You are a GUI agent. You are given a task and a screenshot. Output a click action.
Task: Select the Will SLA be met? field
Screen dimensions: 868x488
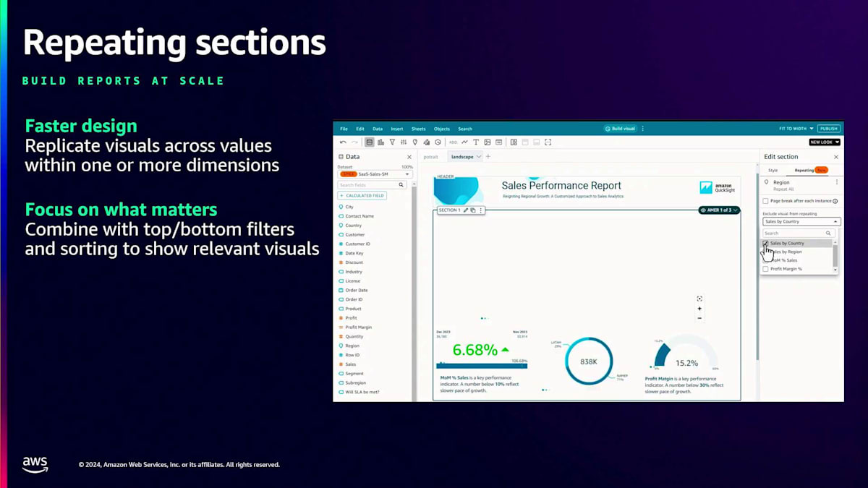pos(362,392)
